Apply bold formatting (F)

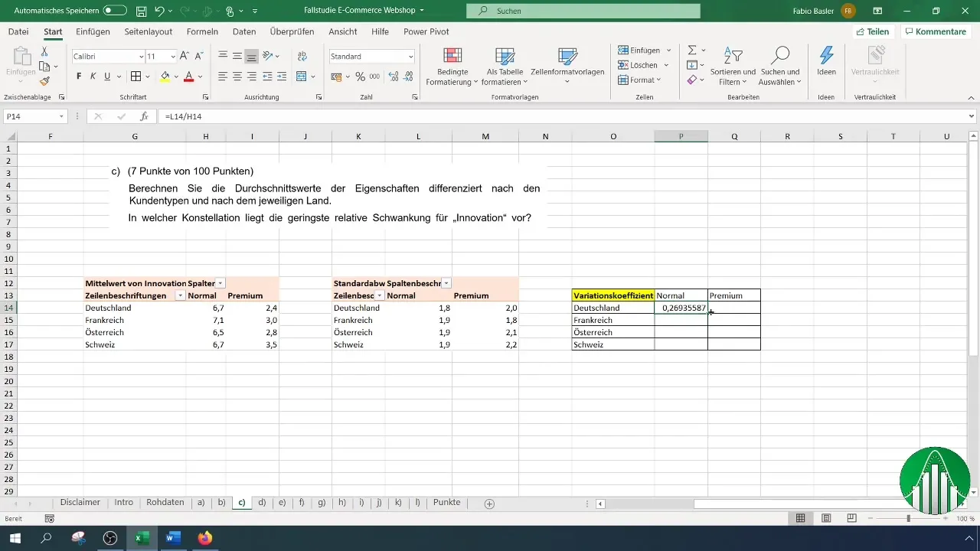pyautogui.click(x=79, y=77)
